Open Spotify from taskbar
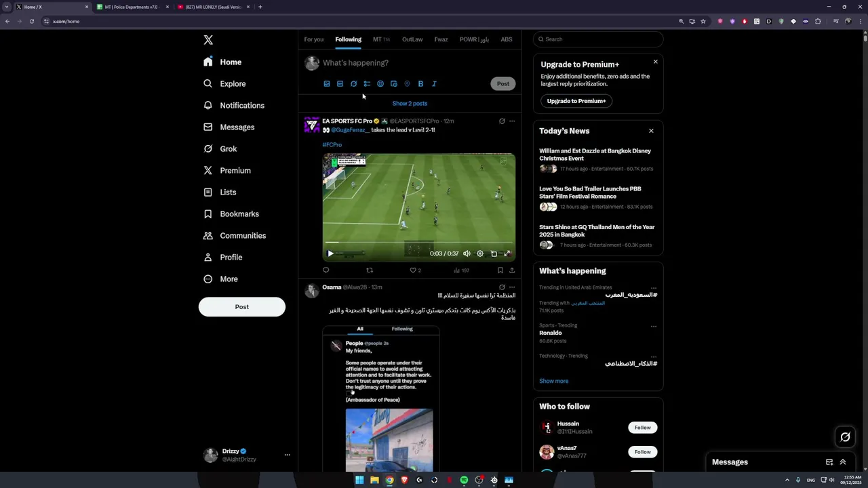The image size is (868, 488). pyautogui.click(x=464, y=480)
